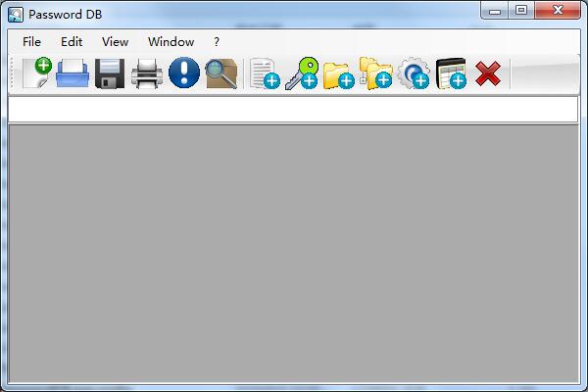Click the Password DB title bar app icon
Screen dimensions: 588x392
[x=16, y=15]
